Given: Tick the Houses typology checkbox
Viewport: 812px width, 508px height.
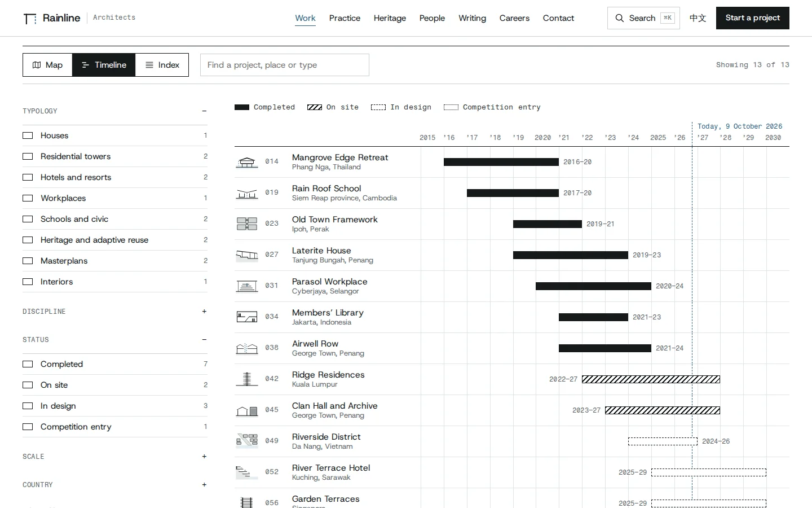Looking at the screenshot, I should [x=28, y=135].
